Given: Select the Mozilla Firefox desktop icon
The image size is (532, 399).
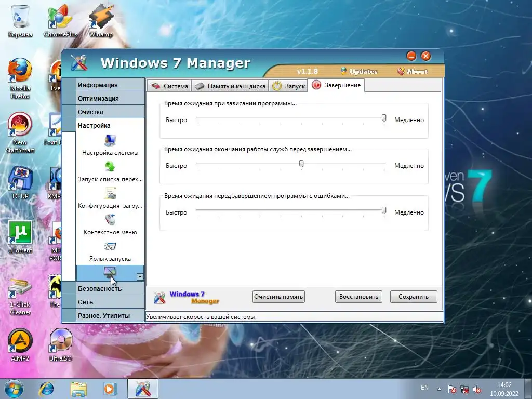Looking at the screenshot, I should 20,79.
